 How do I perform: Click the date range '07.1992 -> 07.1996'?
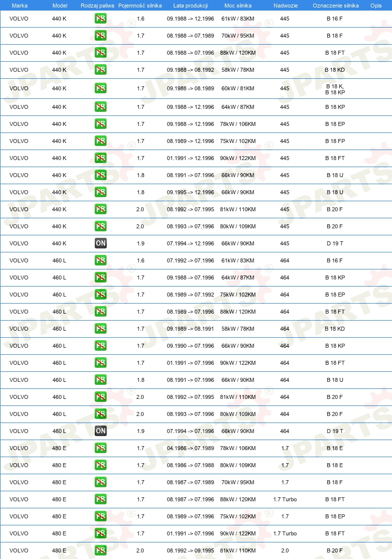coord(190,260)
